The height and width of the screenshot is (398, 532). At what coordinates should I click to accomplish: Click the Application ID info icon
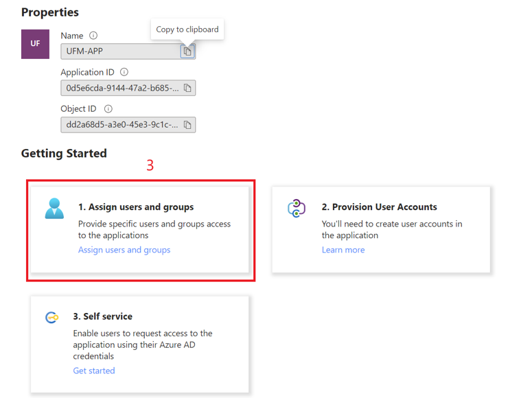tap(124, 72)
